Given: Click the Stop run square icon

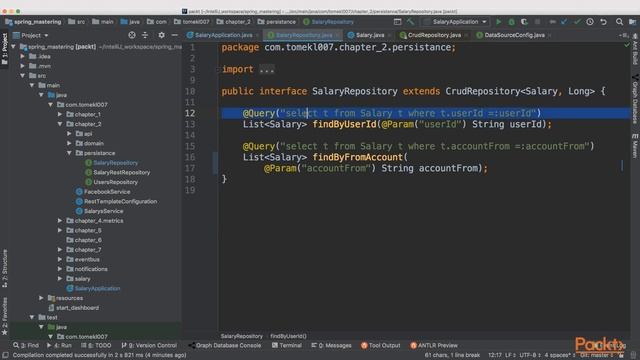Looking at the screenshot, I should pyautogui.click(x=538, y=22).
